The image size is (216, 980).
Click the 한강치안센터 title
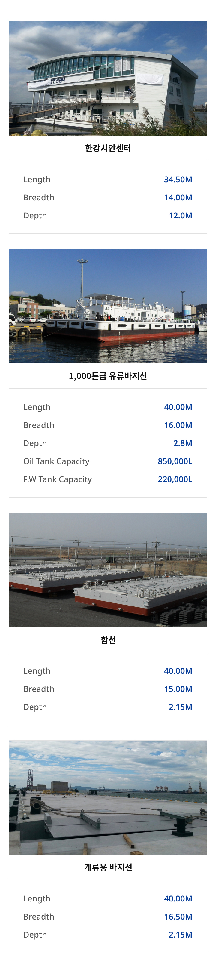click(108, 148)
